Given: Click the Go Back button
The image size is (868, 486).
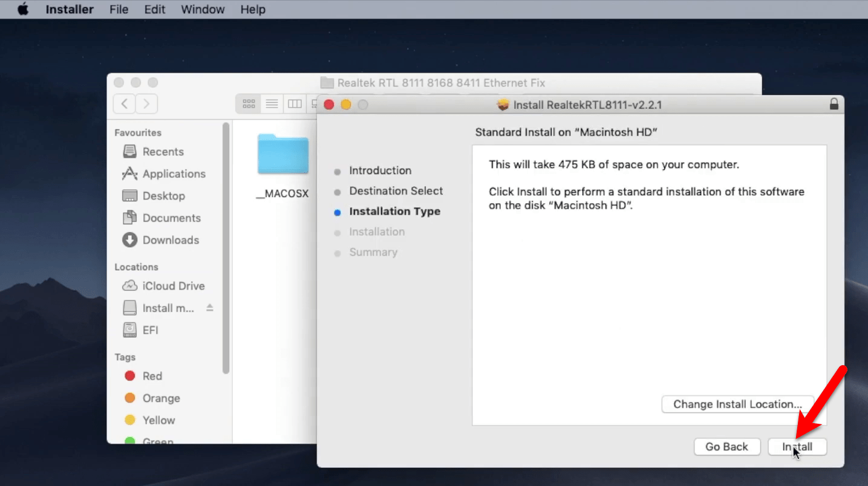Looking at the screenshot, I should (726, 447).
